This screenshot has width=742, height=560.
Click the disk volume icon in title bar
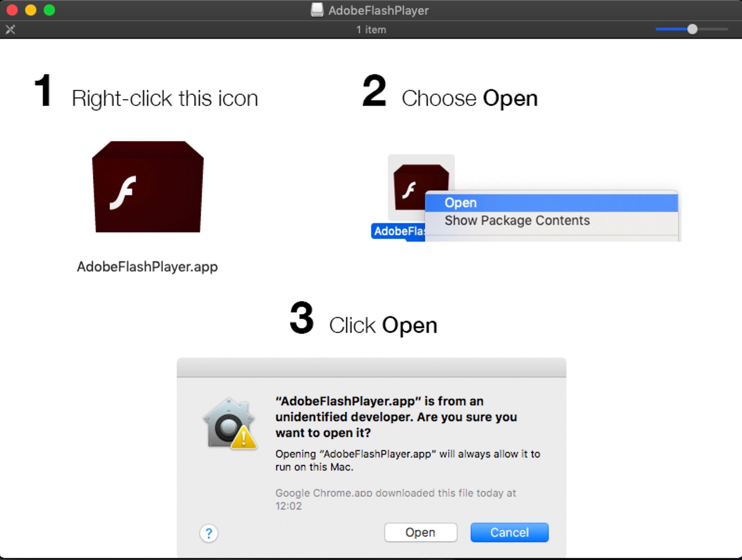(x=317, y=10)
